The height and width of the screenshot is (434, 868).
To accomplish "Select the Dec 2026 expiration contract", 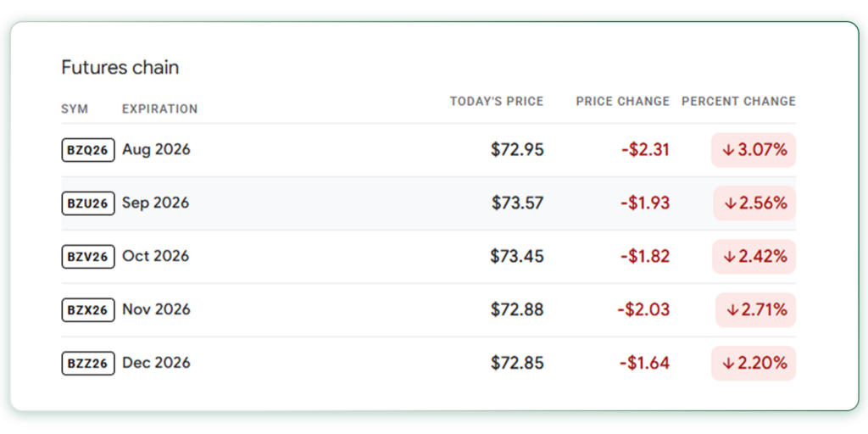I will tap(428, 363).
